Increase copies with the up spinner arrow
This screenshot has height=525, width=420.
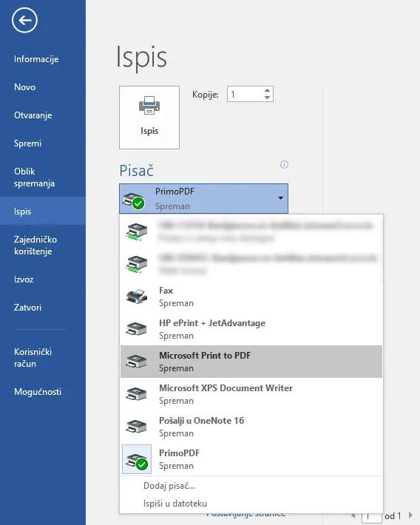267,90
